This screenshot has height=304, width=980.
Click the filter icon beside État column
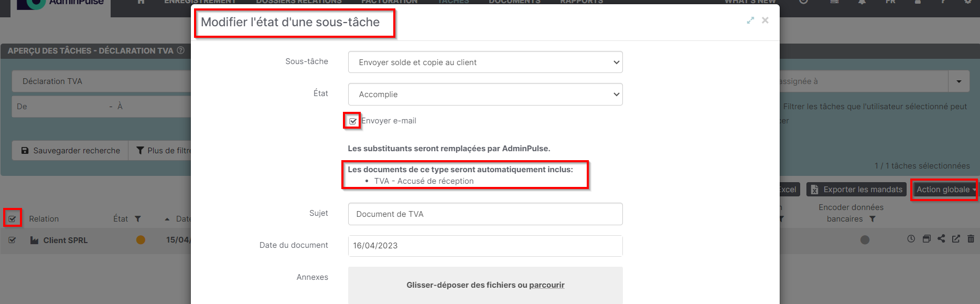click(138, 219)
